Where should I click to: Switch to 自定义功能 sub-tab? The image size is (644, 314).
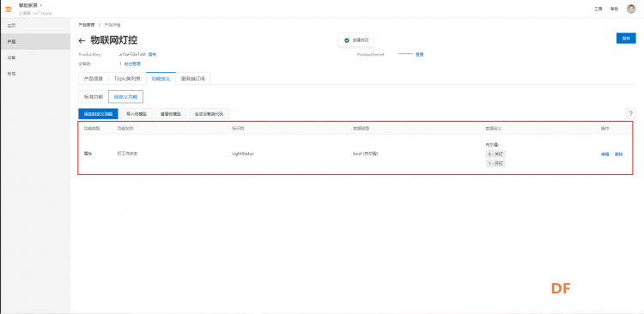pos(125,97)
